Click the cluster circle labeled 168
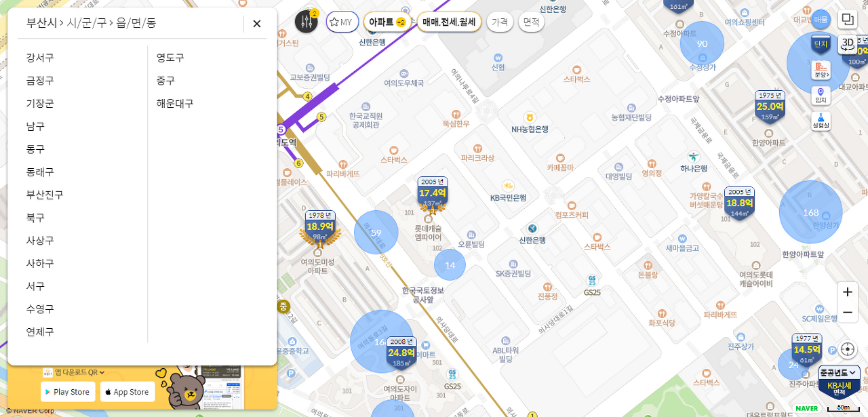868x417 pixels. (x=811, y=212)
